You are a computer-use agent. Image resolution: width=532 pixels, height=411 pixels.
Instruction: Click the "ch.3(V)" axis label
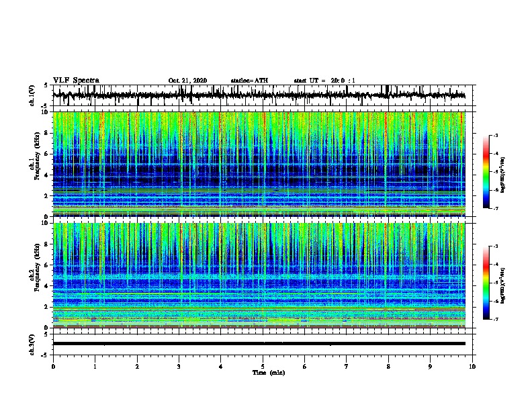point(32,345)
